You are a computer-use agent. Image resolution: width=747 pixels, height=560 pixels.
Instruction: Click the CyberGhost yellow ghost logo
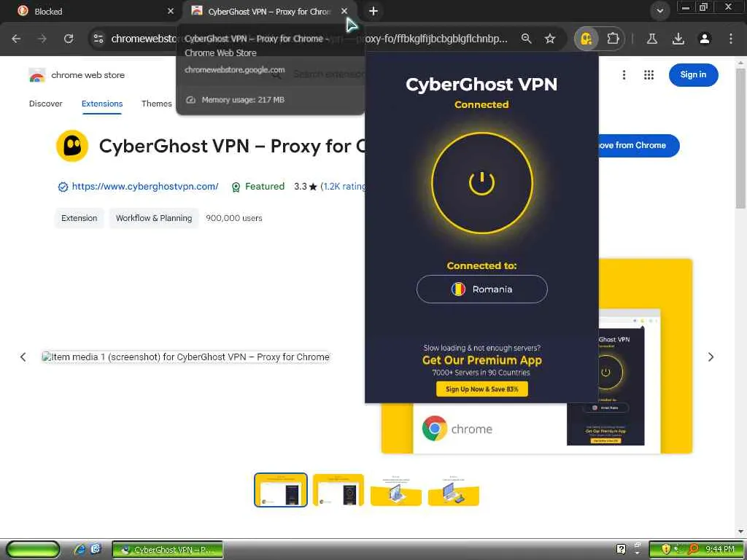pyautogui.click(x=72, y=146)
